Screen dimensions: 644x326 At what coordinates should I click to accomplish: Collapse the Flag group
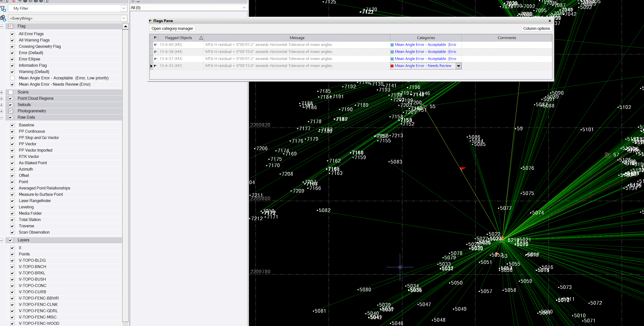1,26
